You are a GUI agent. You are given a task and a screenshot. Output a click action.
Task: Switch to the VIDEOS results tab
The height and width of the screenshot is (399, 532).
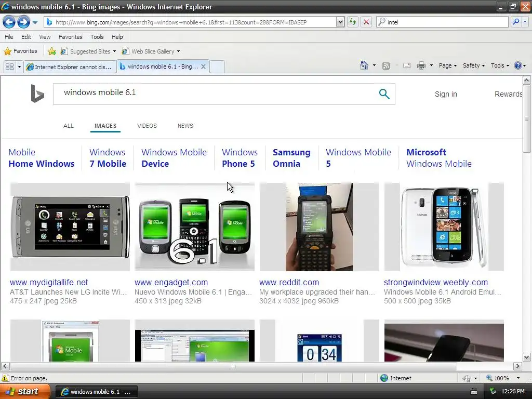click(147, 126)
